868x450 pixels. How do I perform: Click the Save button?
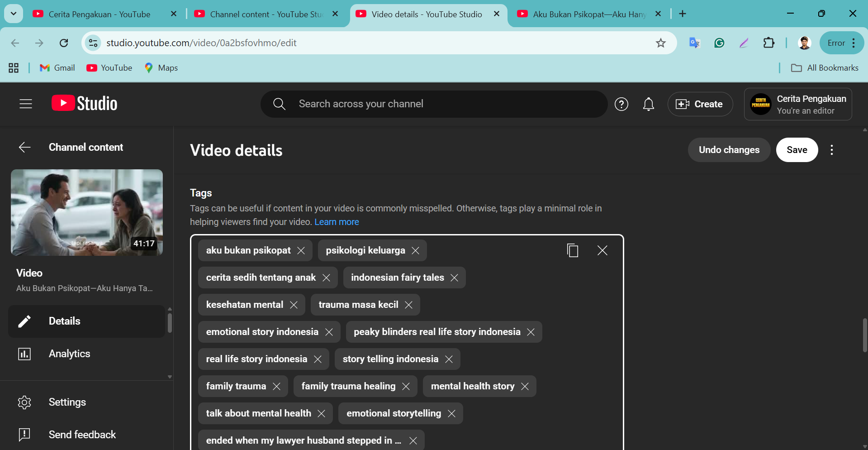click(x=797, y=149)
